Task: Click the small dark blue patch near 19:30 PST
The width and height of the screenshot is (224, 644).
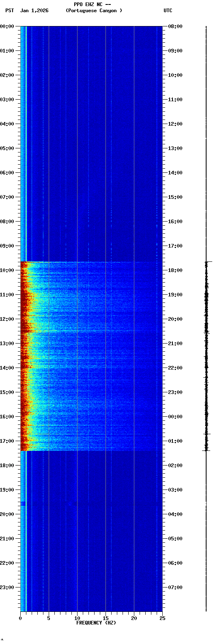Action: [23, 504]
